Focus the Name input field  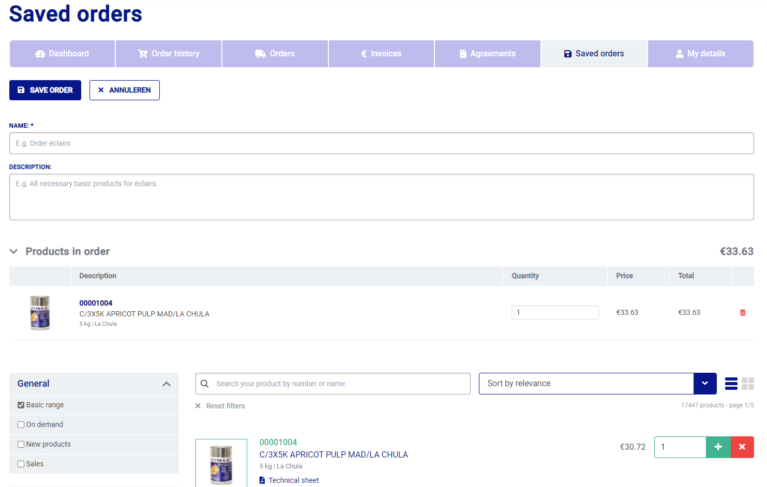coord(381,143)
